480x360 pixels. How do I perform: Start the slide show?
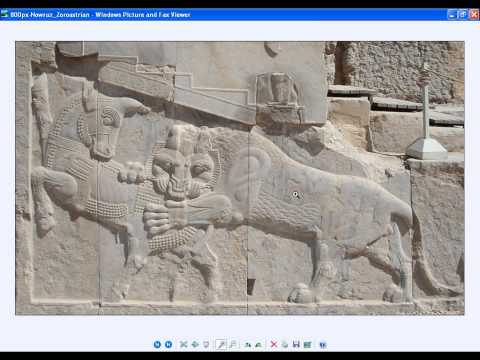click(x=206, y=344)
